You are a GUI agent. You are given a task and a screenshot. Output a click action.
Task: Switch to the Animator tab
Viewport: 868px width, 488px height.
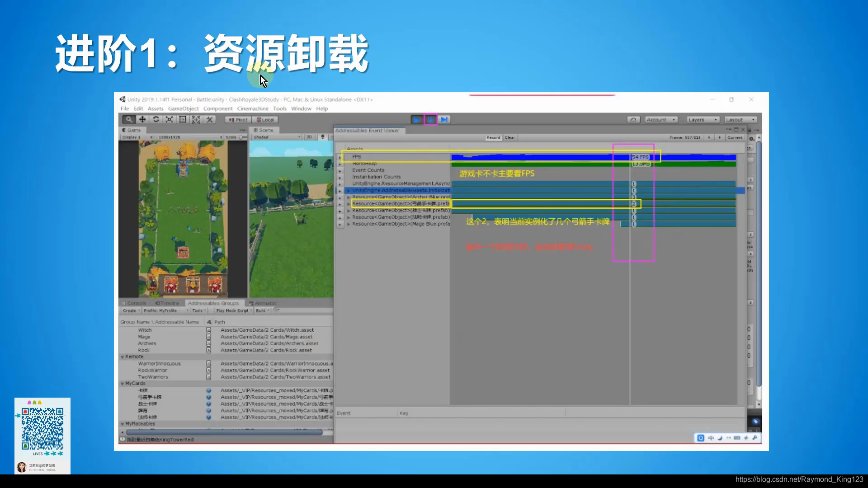pyautogui.click(x=263, y=303)
